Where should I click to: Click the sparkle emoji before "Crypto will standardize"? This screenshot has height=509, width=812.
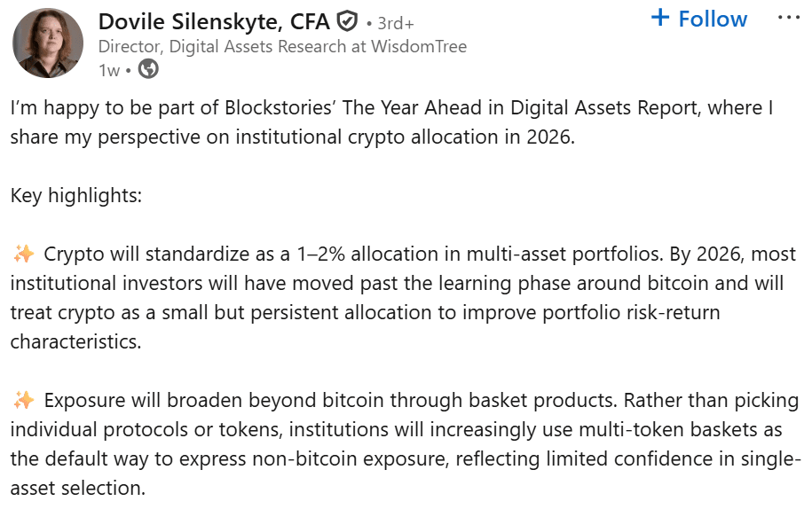tap(23, 255)
